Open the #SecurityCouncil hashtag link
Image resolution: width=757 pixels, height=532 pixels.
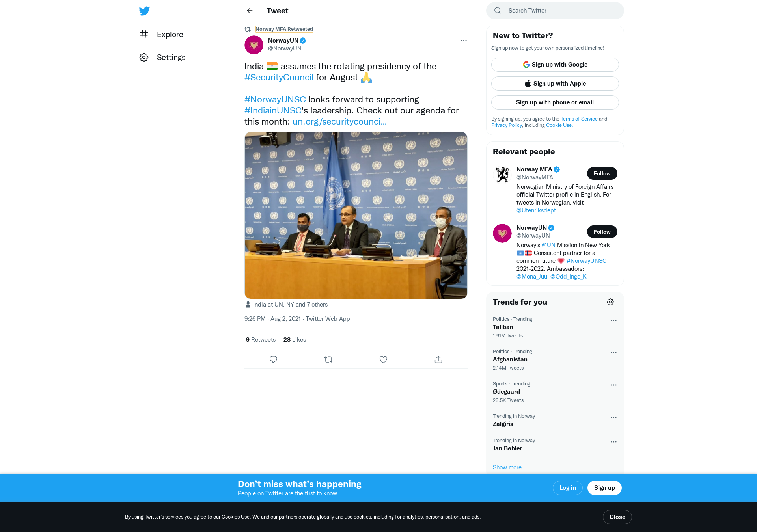279,77
